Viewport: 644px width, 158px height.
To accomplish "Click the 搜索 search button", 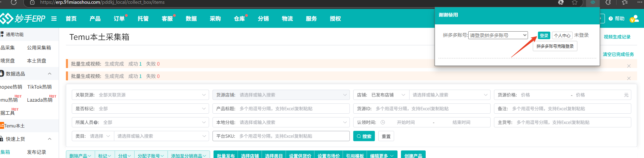I will [364, 136].
